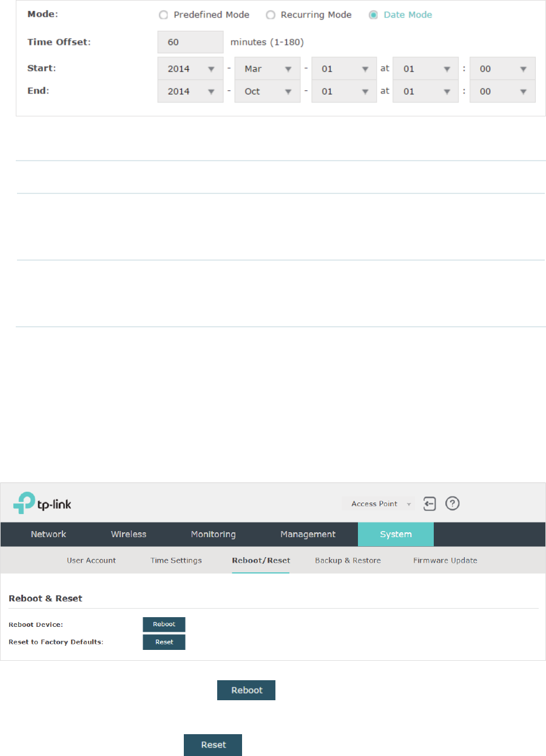This screenshot has width=546, height=756.
Task: Open the Start day dropdown
Action: coord(345,69)
